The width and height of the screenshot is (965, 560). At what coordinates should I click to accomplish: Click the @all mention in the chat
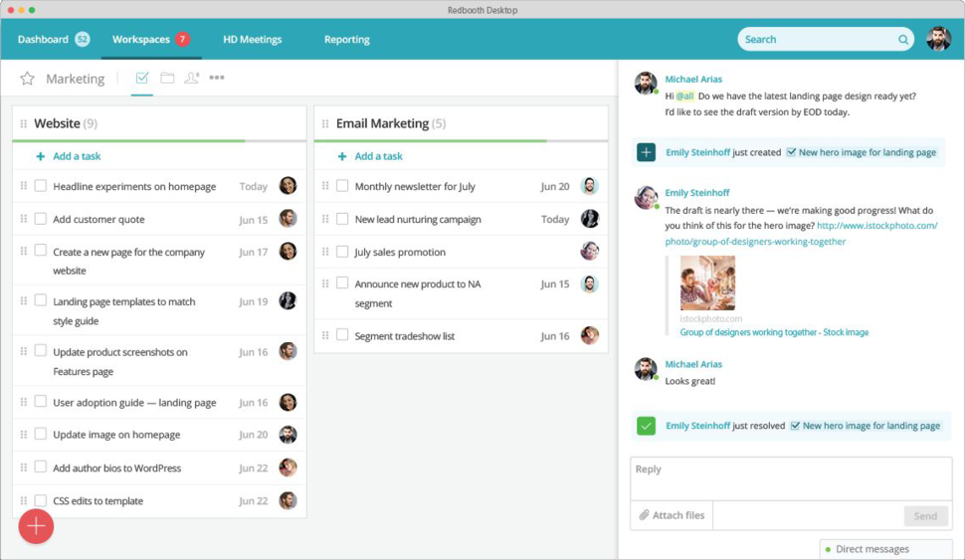(x=685, y=96)
